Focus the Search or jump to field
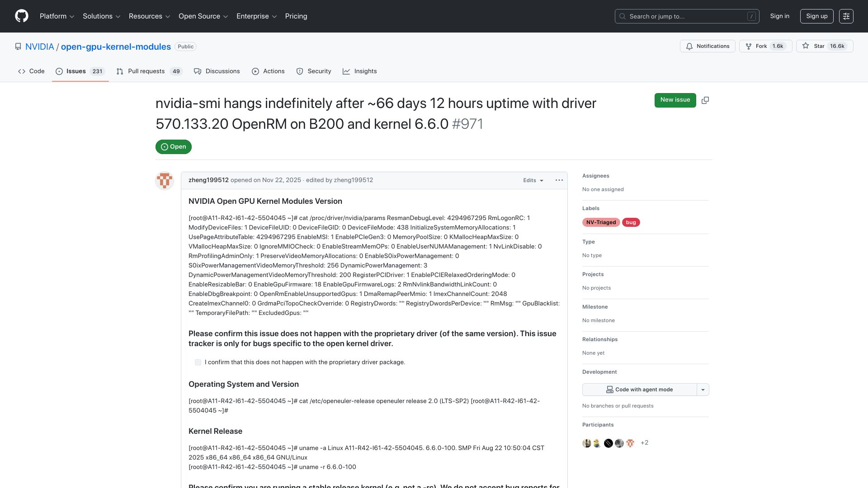This screenshot has width=868, height=488. (x=687, y=16)
